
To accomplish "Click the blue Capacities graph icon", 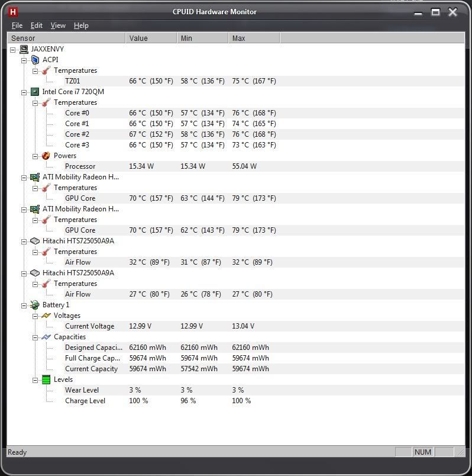I will point(46,337).
